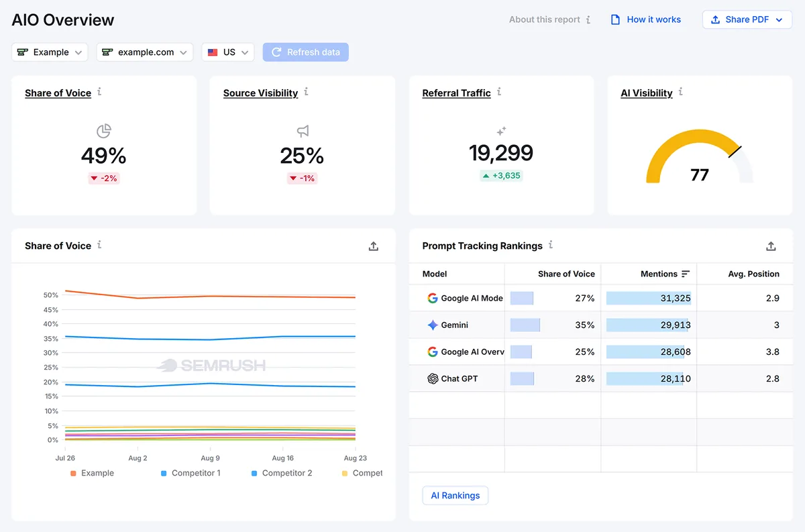Image resolution: width=805 pixels, height=532 pixels.
Task: Click the -1% change badge
Action: pos(303,178)
